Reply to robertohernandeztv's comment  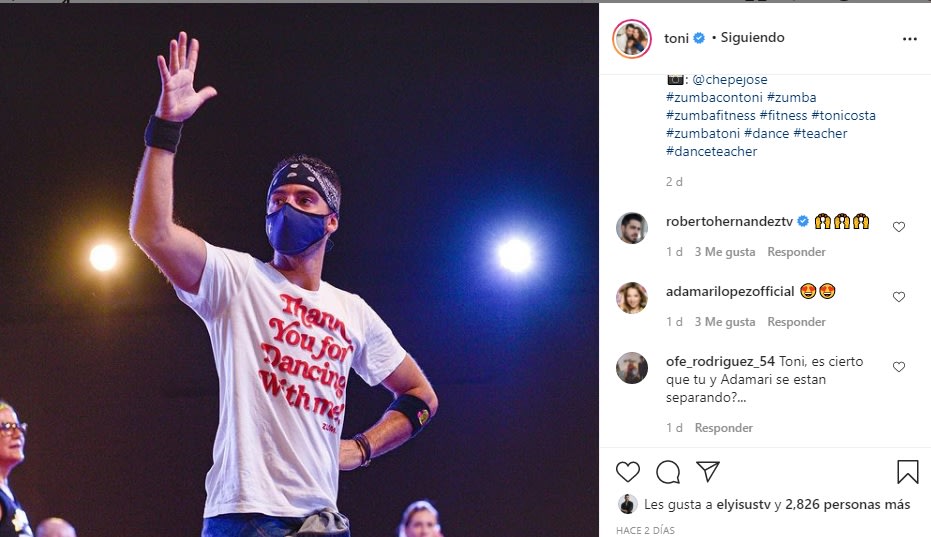(796, 252)
